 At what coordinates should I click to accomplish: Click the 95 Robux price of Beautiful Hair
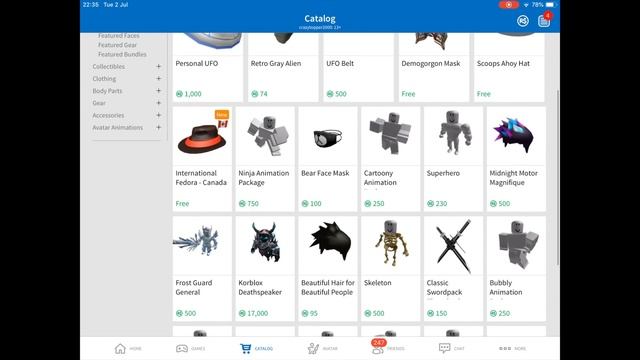309,313
